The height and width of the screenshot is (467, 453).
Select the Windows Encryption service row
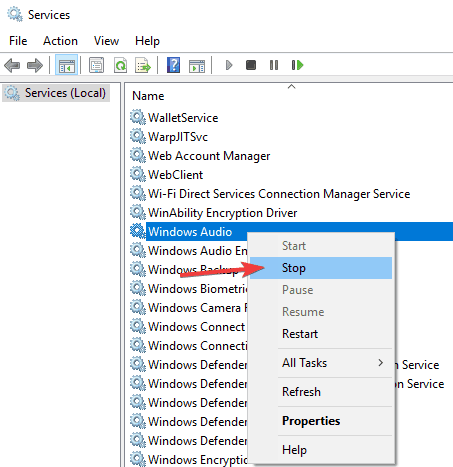click(197, 460)
